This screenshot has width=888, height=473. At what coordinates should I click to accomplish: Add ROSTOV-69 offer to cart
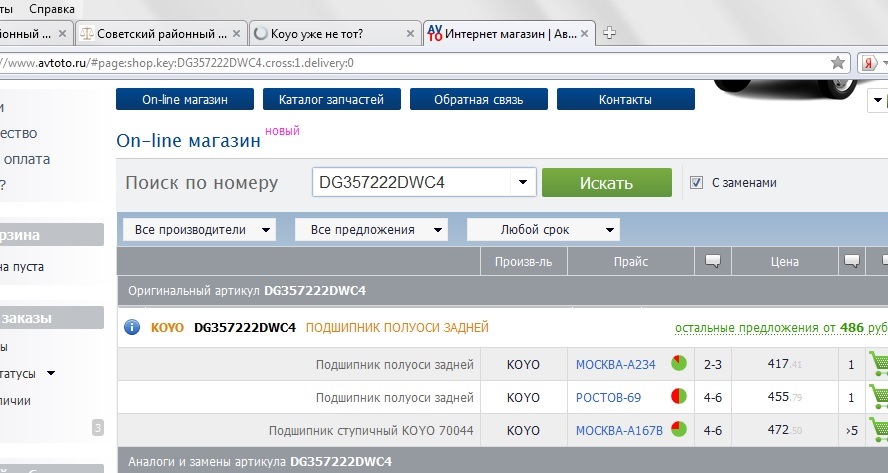[x=879, y=396]
